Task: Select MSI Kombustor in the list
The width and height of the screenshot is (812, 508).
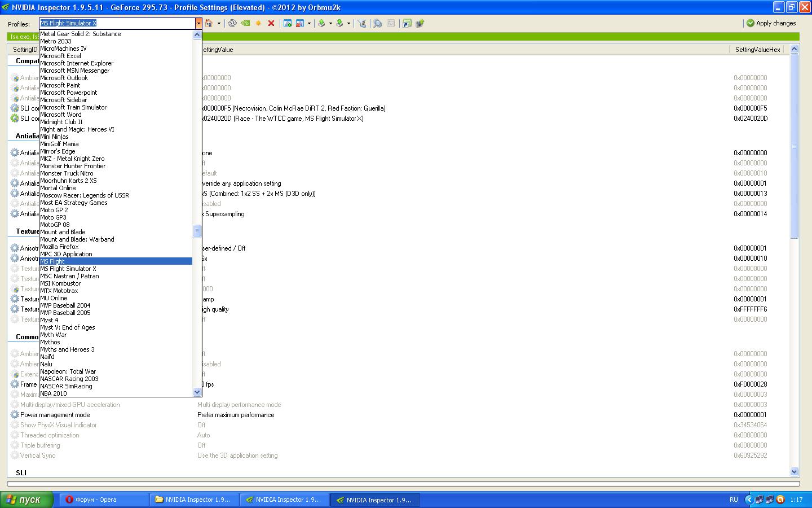Action: 116,283
